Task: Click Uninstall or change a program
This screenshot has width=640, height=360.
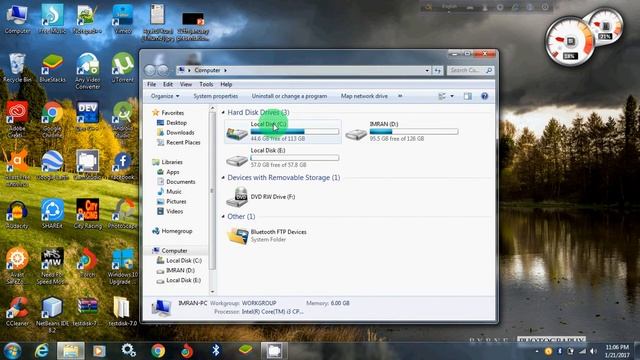Action: pos(289,96)
